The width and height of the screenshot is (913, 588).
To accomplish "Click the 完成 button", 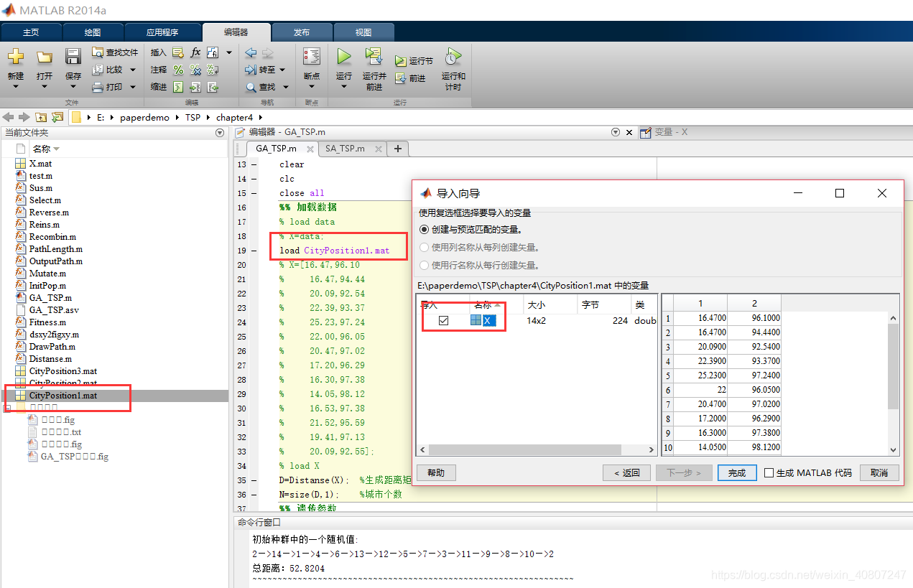I will [x=737, y=472].
